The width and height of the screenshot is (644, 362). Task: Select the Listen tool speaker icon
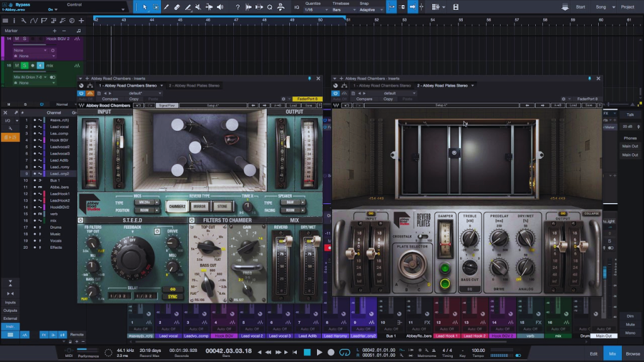(221, 6)
